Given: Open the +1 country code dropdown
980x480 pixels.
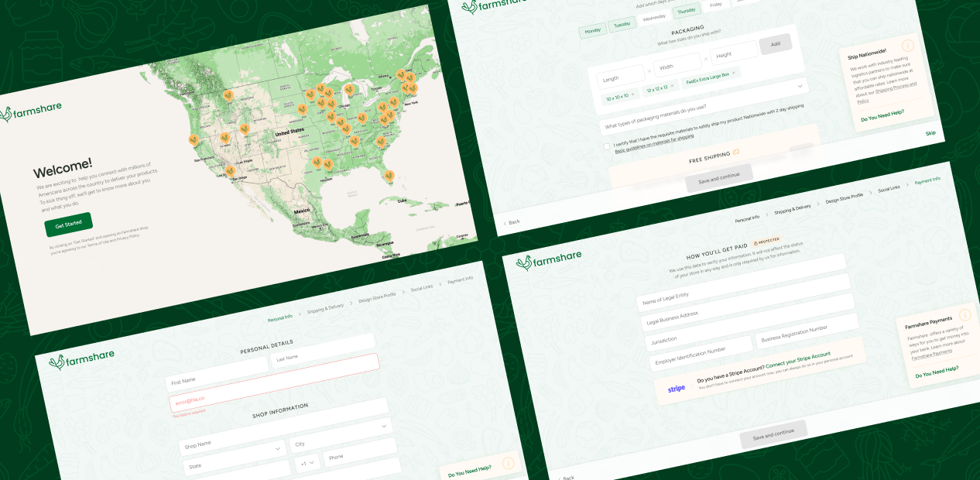Looking at the screenshot, I should point(307,463).
